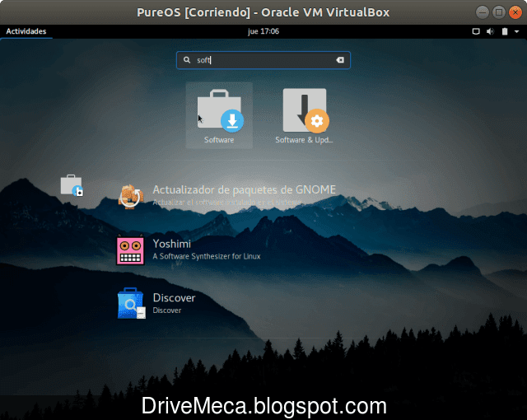
Task: Clear the search field text
Action: click(x=340, y=60)
